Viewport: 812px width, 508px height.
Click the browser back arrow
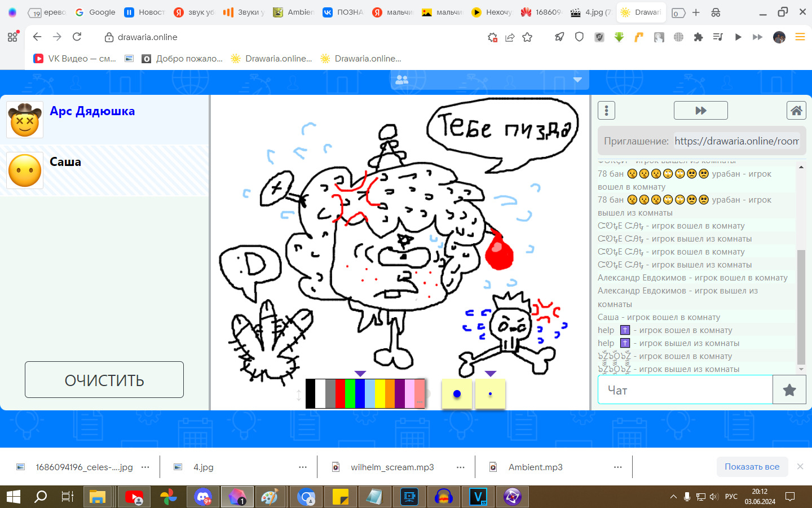pyautogui.click(x=37, y=37)
